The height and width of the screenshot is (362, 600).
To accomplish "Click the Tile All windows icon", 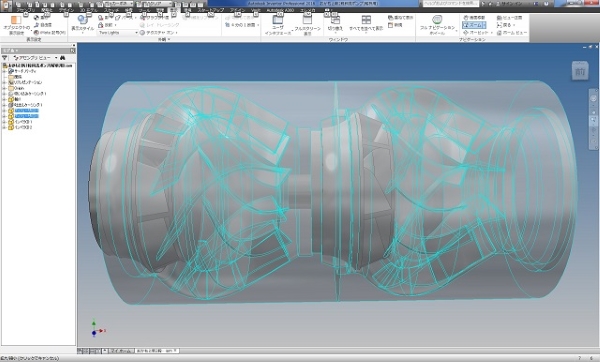I will click(x=366, y=24).
